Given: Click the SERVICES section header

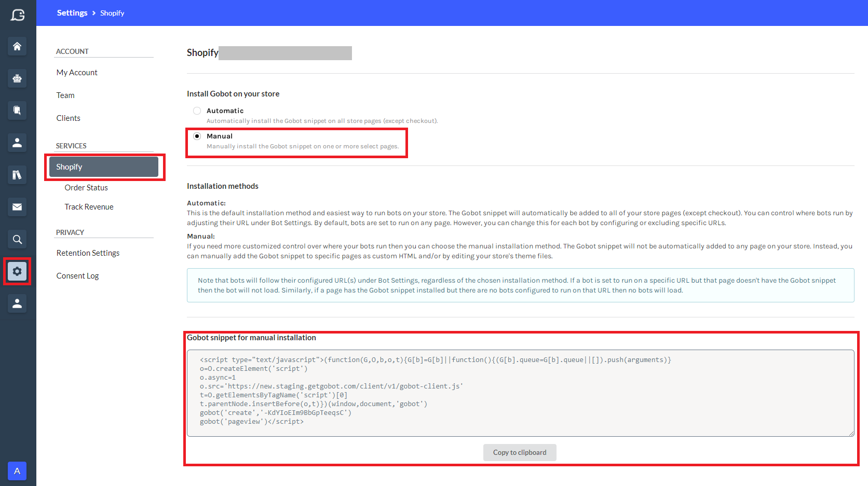Looking at the screenshot, I should click(71, 146).
